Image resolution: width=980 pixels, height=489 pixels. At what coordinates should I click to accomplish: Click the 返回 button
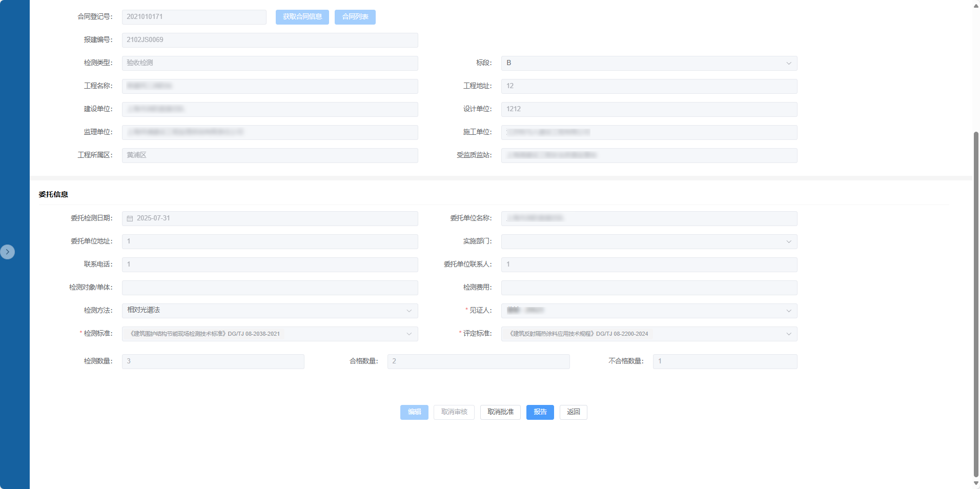pyautogui.click(x=573, y=412)
